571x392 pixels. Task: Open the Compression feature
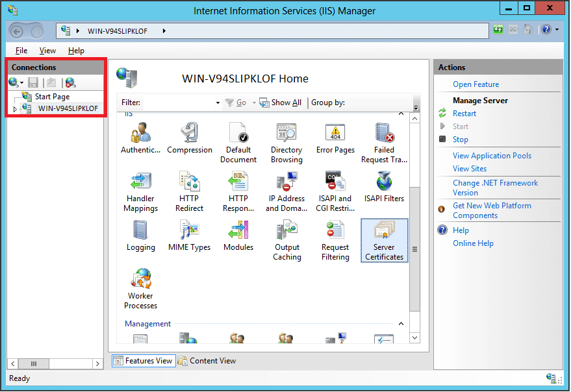click(x=189, y=134)
